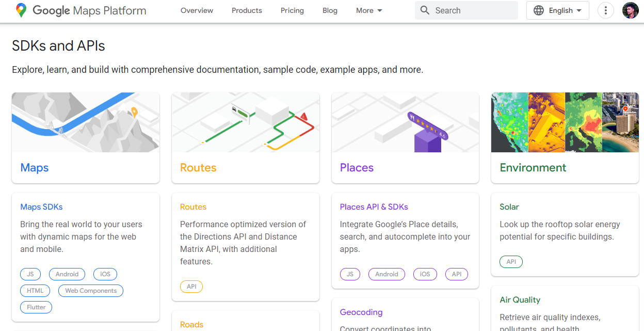Open the Routes API card title

[193, 207]
